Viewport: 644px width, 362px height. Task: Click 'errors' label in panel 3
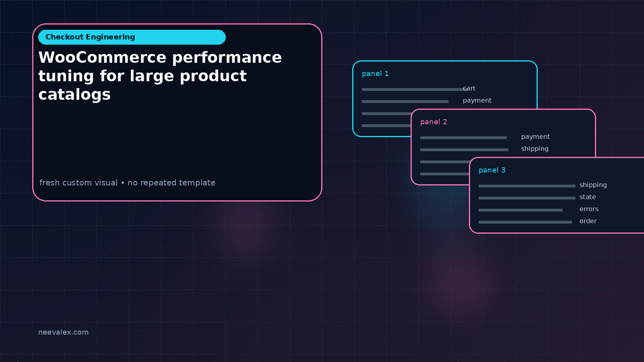pyautogui.click(x=589, y=209)
